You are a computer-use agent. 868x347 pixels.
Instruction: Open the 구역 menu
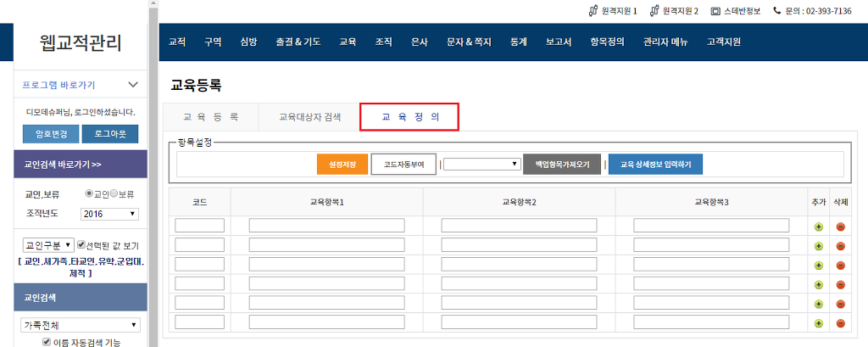[213, 42]
